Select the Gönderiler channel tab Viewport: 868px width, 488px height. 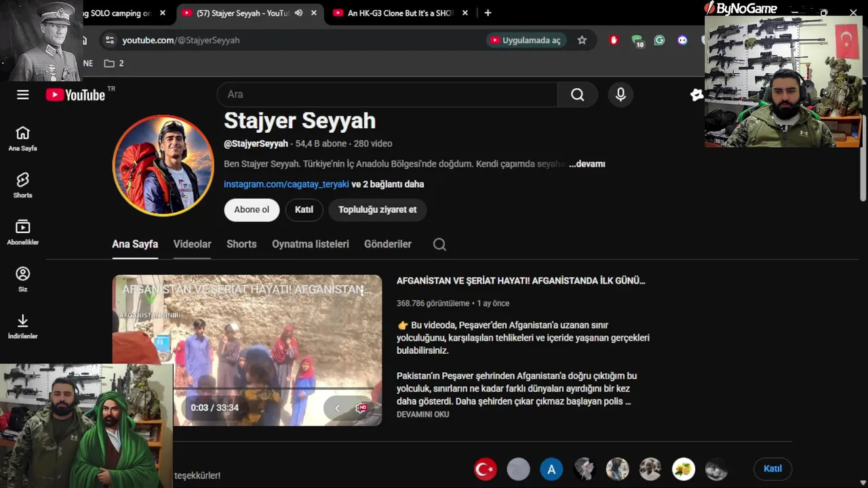pyautogui.click(x=388, y=245)
